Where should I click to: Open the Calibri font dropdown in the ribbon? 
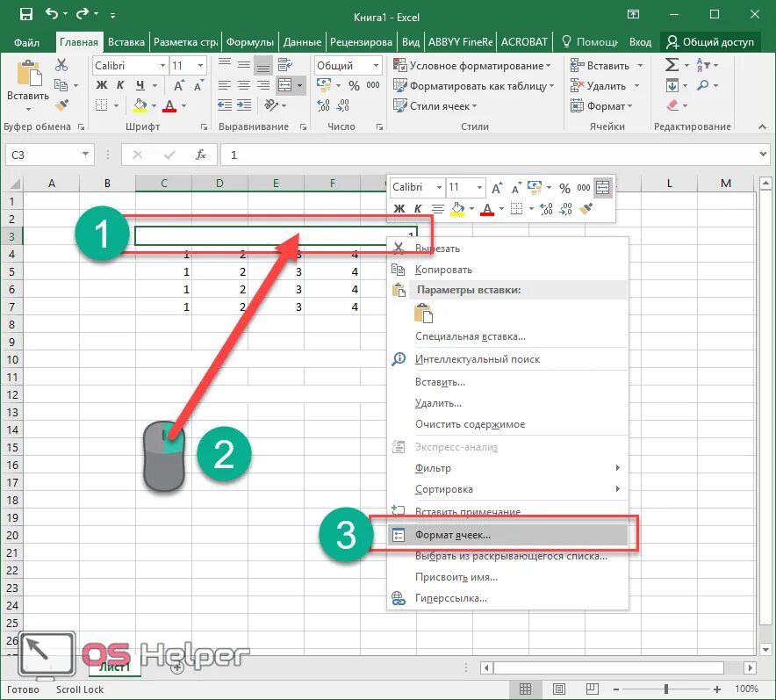pos(162,65)
